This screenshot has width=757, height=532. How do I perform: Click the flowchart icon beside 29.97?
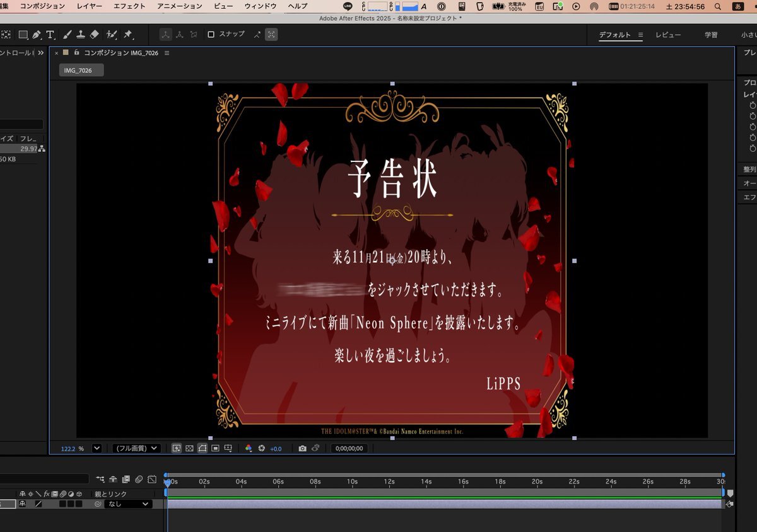42,149
